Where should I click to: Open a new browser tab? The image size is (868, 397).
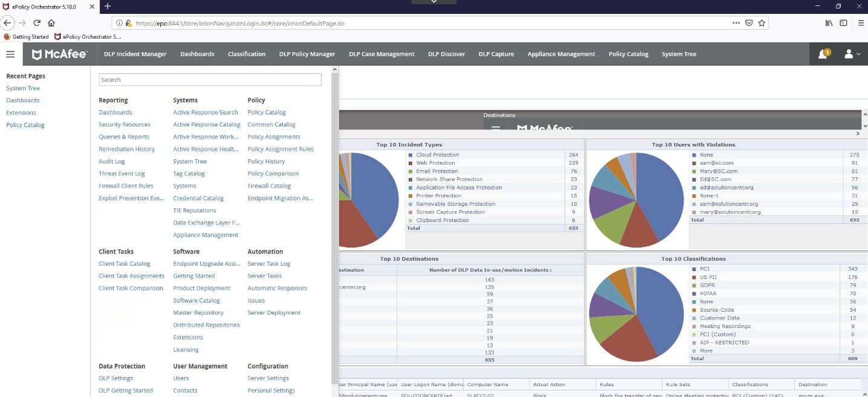(108, 6)
